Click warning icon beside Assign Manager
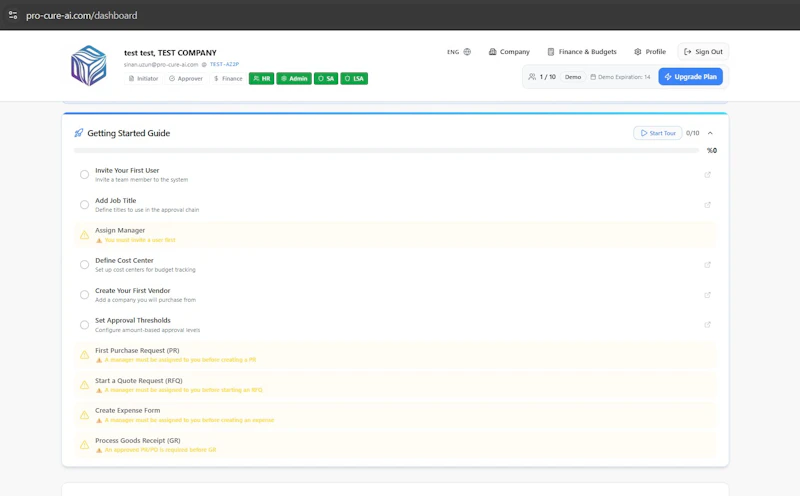Viewport: 800px width, 496px height. [x=84, y=235]
